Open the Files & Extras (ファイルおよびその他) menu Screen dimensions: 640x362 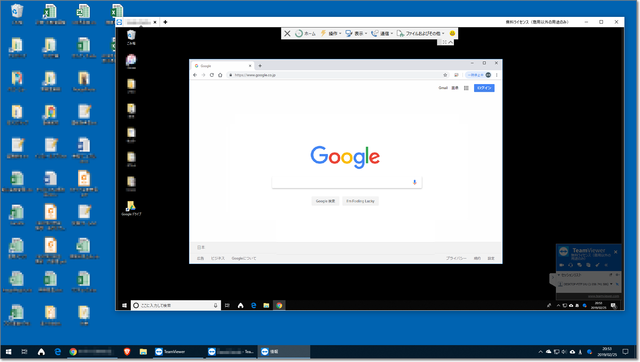420,33
